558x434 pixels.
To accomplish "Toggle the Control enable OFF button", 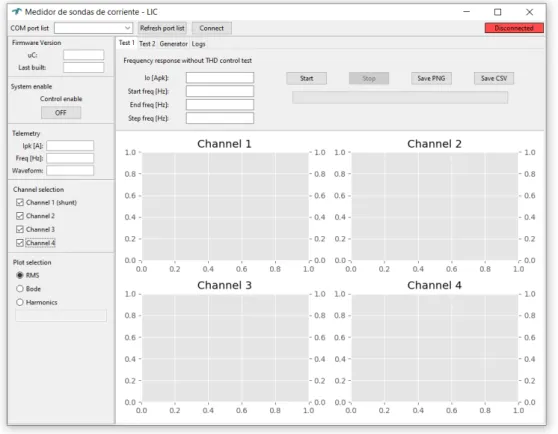I will [x=61, y=113].
